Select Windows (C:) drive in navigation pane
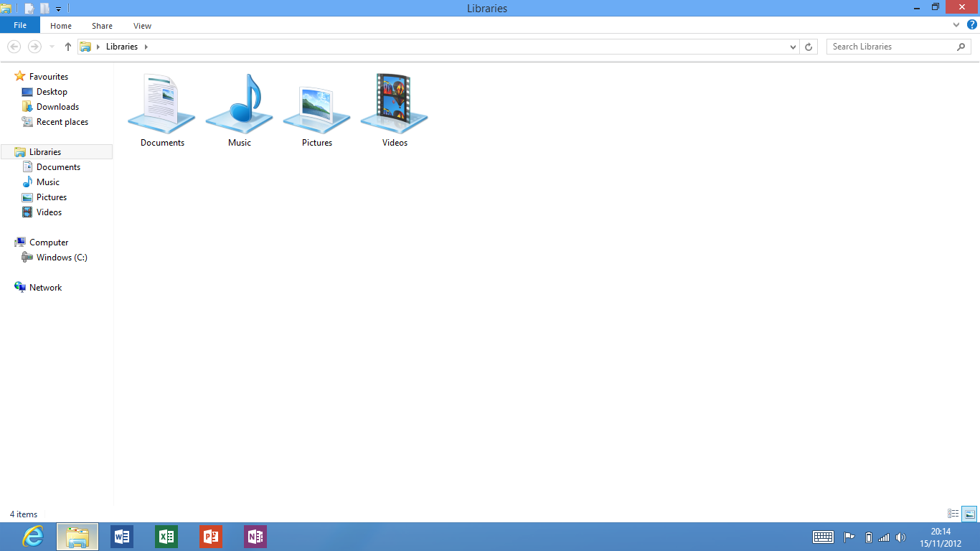980x551 pixels. (x=62, y=258)
